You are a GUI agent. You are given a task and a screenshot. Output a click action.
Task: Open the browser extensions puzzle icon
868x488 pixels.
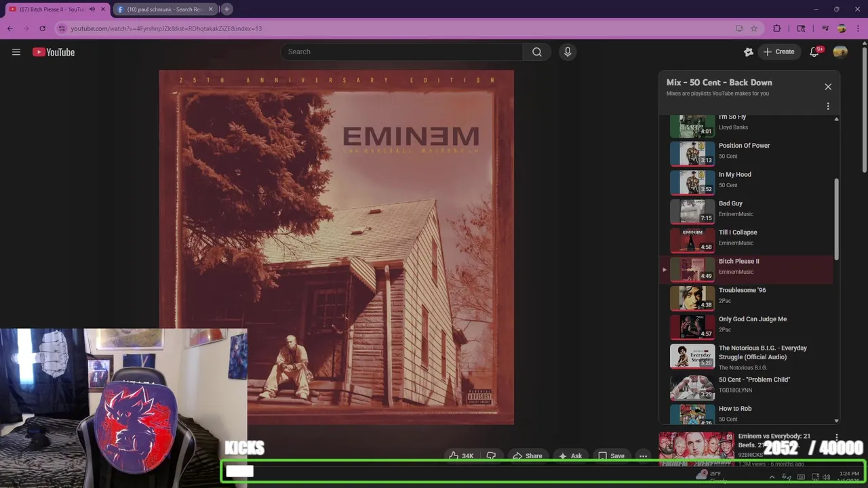click(x=777, y=28)
